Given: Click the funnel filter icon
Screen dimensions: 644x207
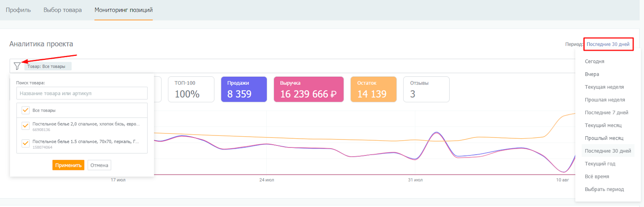Looking at the screenshot, I should pyautogui.click(x=17, y=66).
